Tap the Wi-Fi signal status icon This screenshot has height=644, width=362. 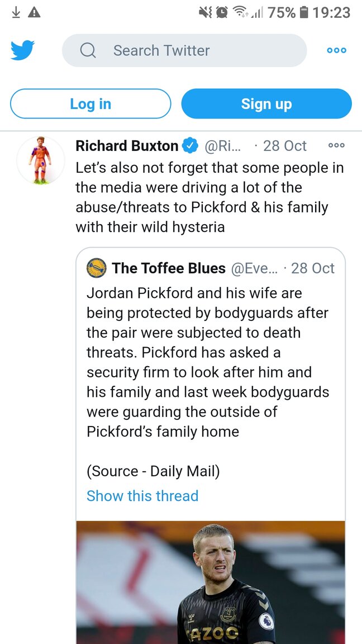click(240, 12)
